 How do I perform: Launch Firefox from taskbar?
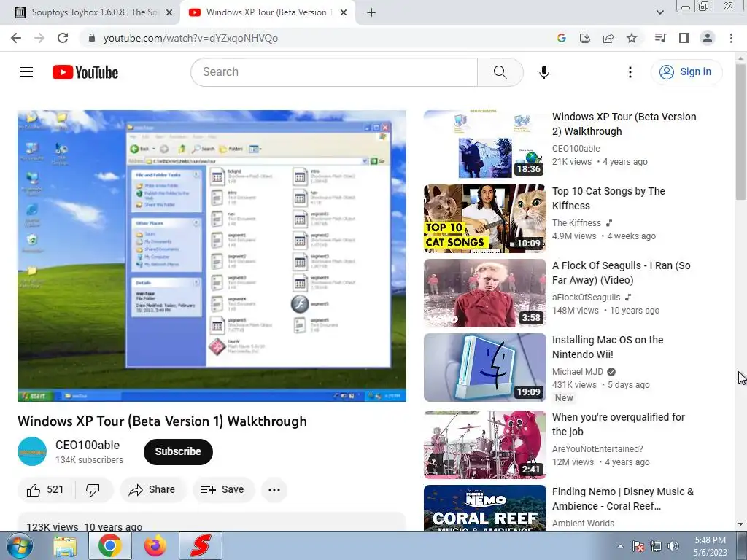pyautogui.click(x=155, y=546)
